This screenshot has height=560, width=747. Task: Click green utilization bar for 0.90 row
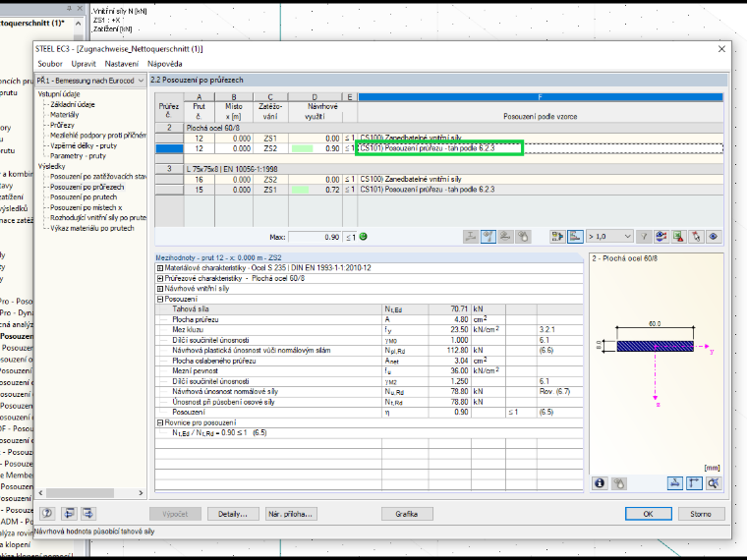click(x=302, y=148)
